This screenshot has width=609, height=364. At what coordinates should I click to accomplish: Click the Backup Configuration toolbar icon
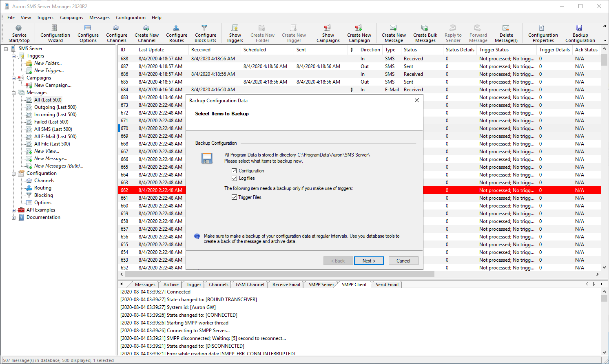click(580, 28)
